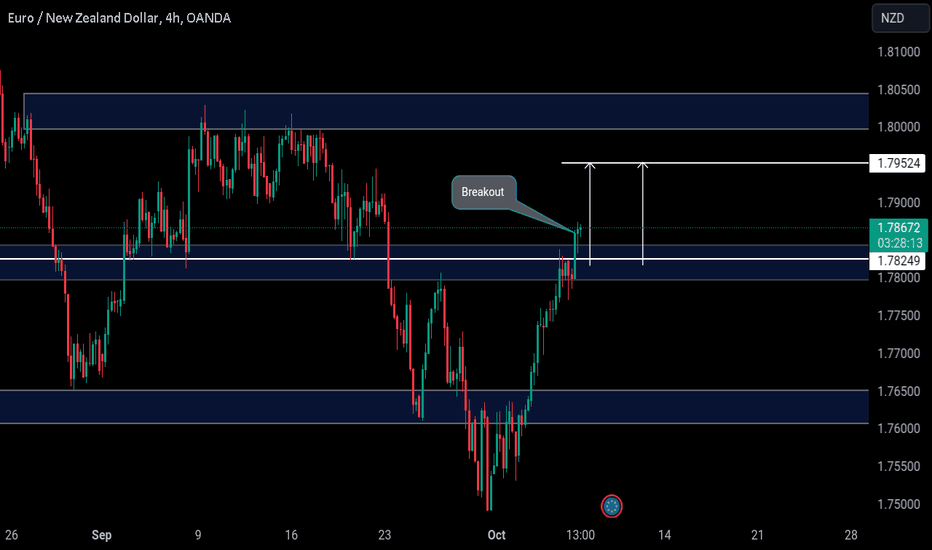Click the 9 date label on time axis
The width and height of the screenshot is (932, 550).
tap(198, 535)
